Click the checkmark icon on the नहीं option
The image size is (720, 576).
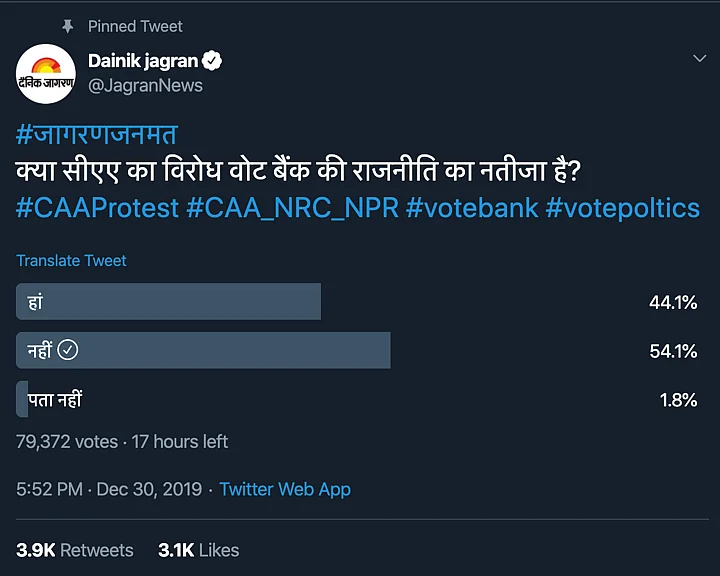pyautogui.click(x=68, y=350)
